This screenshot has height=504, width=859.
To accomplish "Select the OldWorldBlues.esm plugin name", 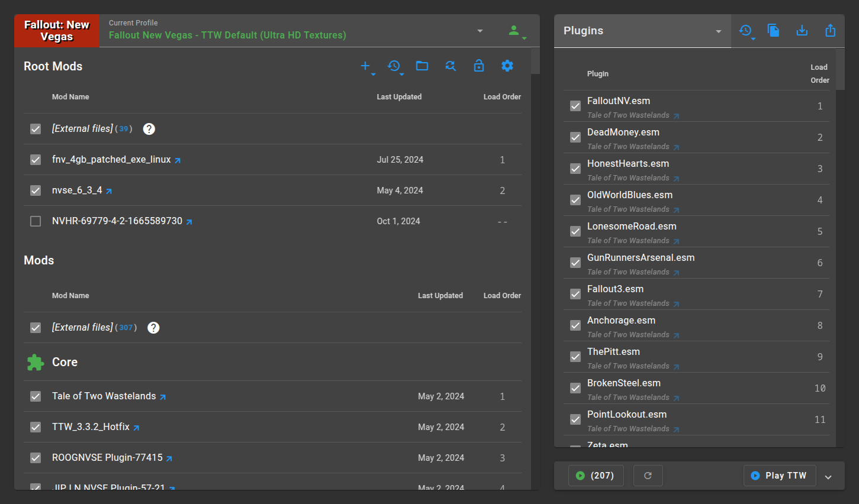I will coord(630,195).
